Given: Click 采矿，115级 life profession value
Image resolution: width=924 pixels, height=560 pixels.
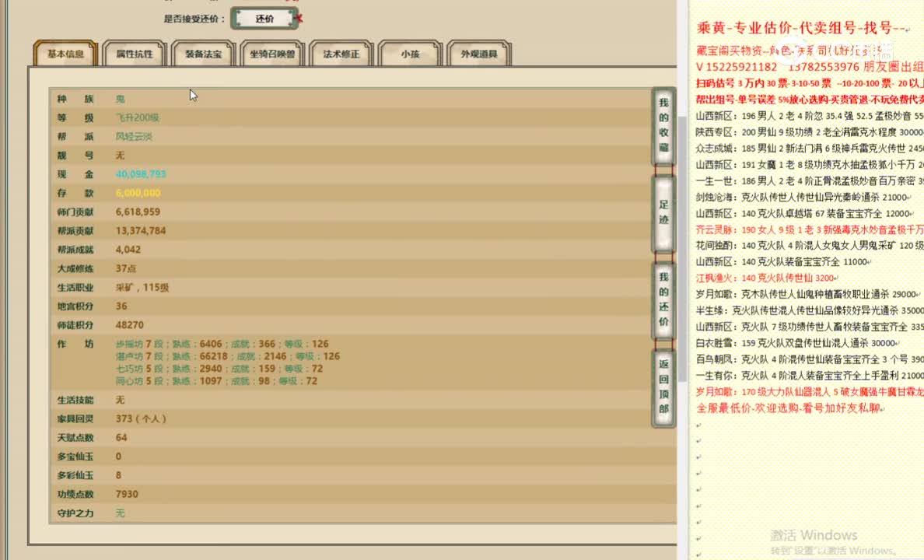Looking at the screenshot, I should [142, 288].
